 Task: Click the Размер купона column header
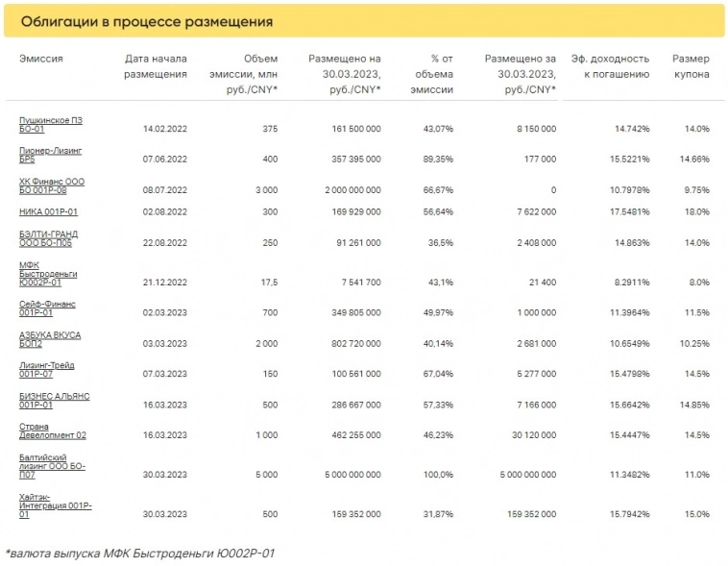point(691,66)
